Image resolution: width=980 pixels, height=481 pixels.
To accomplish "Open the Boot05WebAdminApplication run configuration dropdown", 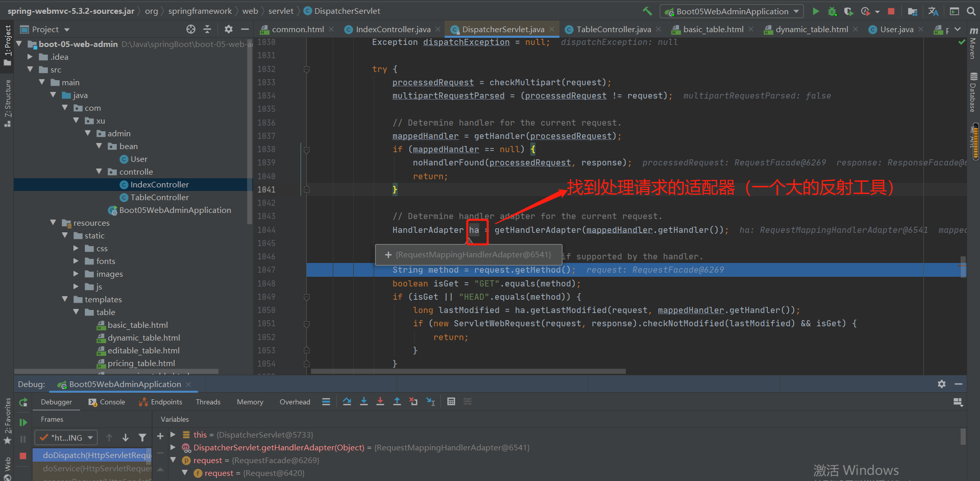I will click(x=732, y=11).
